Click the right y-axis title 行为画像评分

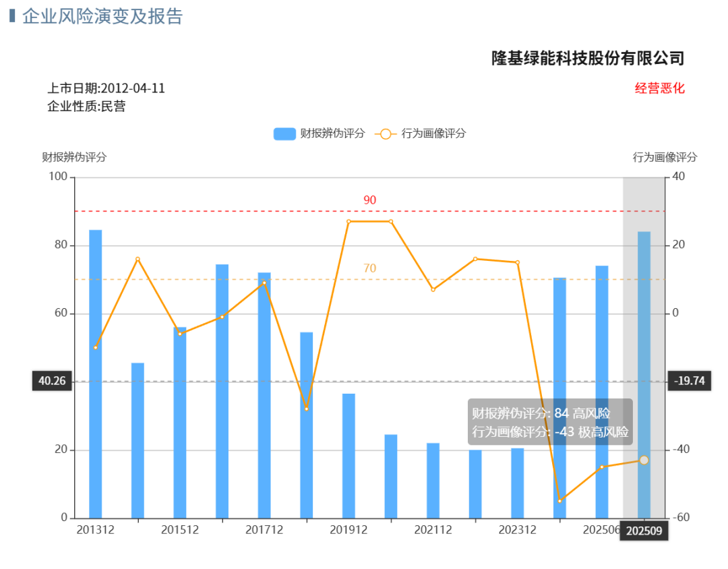pyautogui.click(x=665, y=157)
